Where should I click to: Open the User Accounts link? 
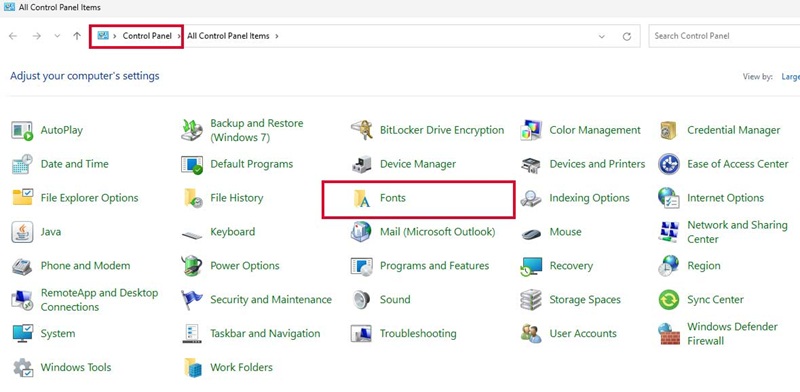[x=583, y=334]
